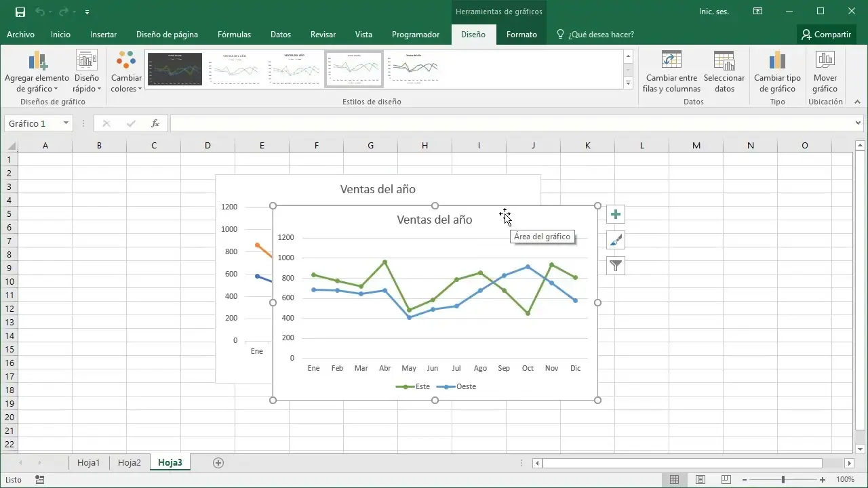Viewport: 868px width, 488px height.
Task: Click the Compartir button
Action: click(x=826, y=35)
